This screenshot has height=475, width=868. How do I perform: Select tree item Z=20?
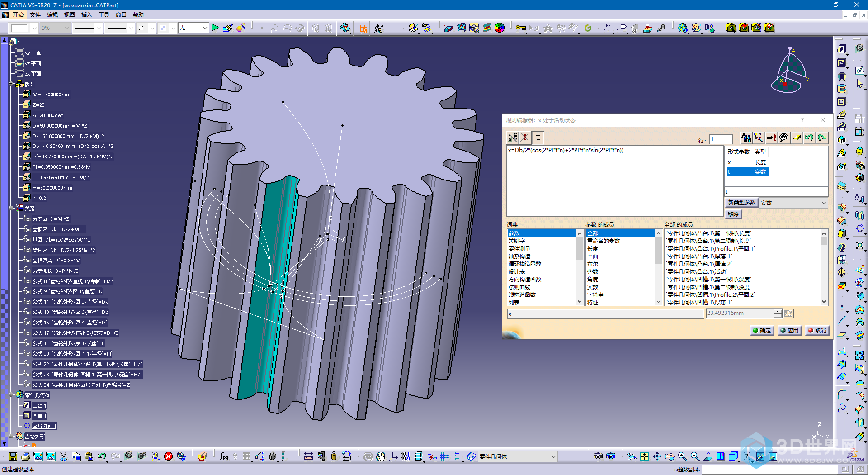[x=38, y=105]
